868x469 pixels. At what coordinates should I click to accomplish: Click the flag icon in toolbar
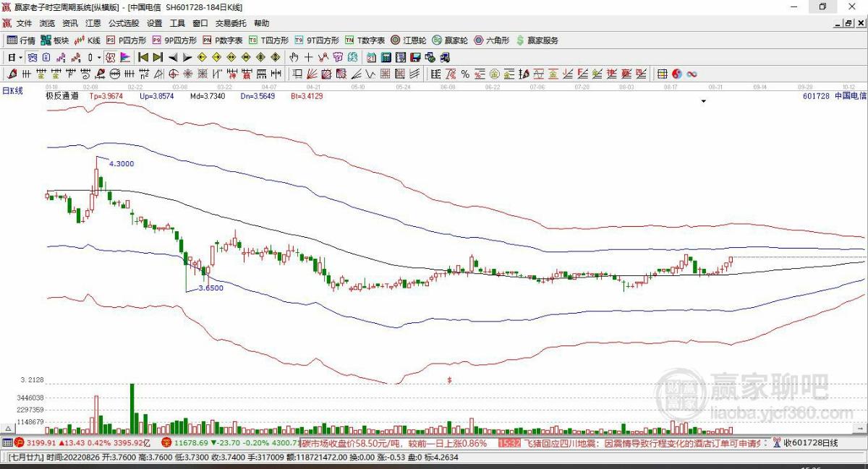(x=125, y=57)
